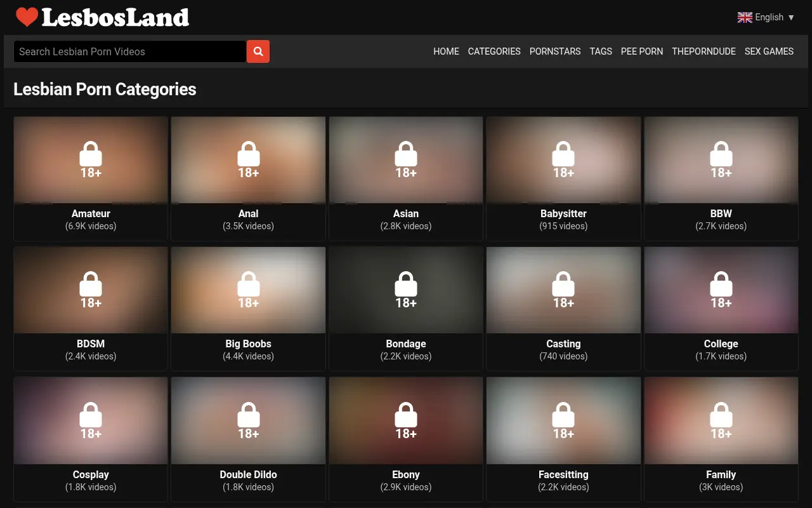This screenshot has width=812, height=508.
Task: Click the "(2.4K videos)" count text
Action: 91,356
